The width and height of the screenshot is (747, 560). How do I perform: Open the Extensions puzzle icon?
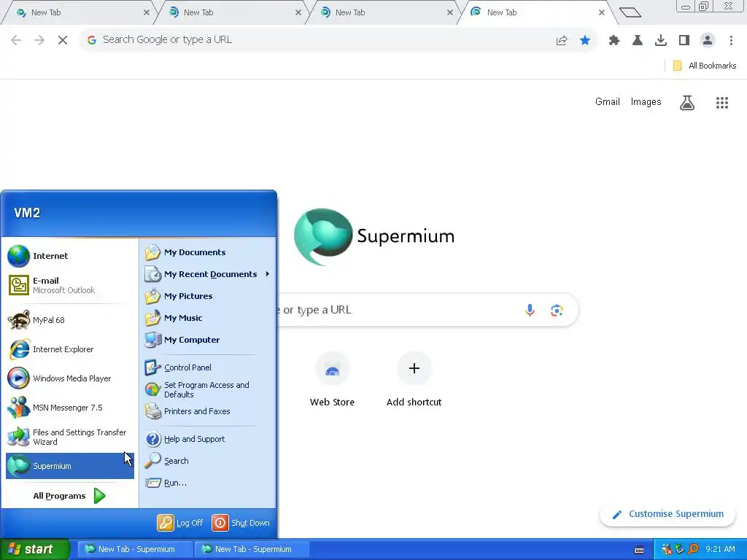pos(614,41)
